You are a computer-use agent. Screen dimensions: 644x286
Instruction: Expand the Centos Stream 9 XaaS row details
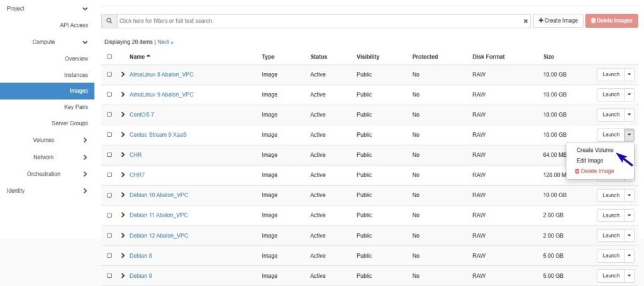(x=123, y=135)
